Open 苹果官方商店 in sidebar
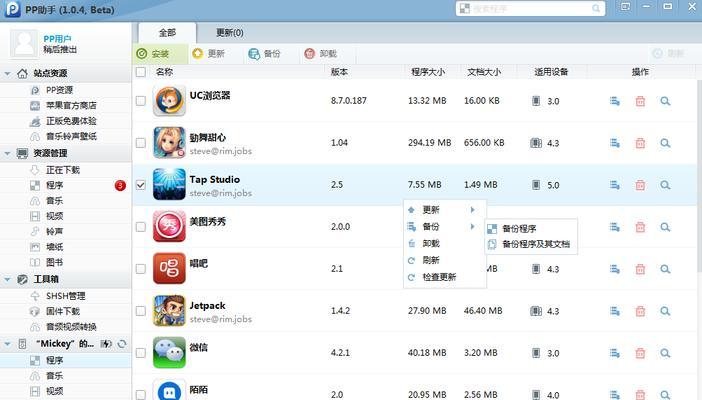The image size is (702, 400). point(71,106)
